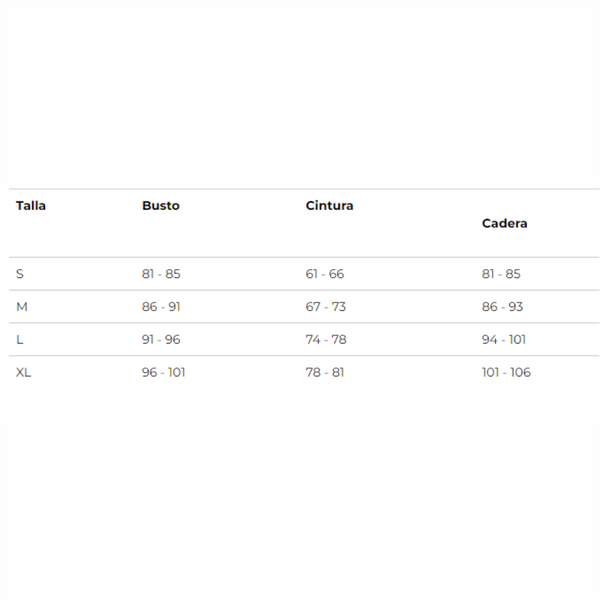The image size is (600, 600).
Task: Click Busto value 86 - 91
Action: 161,307
